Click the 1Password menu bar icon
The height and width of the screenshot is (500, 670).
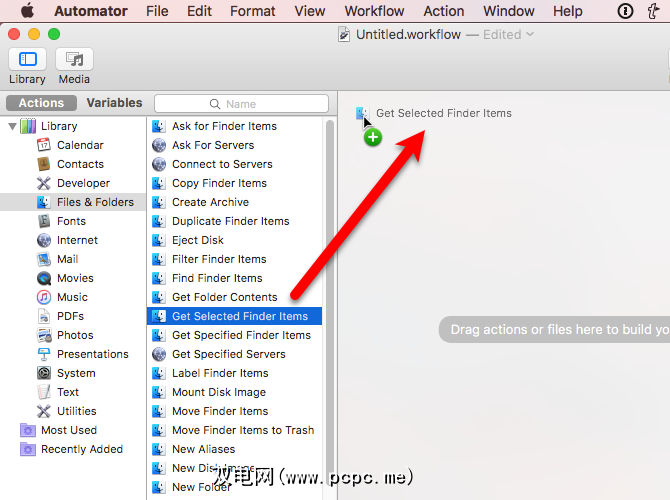tap(625, 11)
